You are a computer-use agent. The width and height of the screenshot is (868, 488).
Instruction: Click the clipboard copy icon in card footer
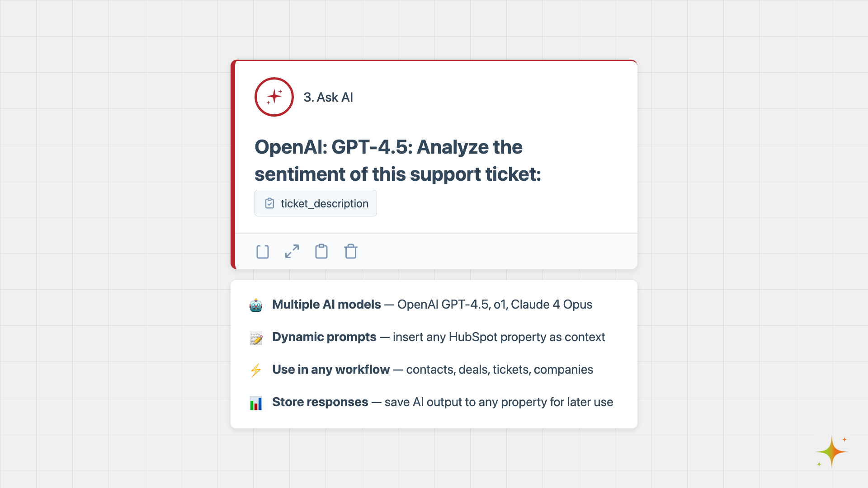click(321, 252)
